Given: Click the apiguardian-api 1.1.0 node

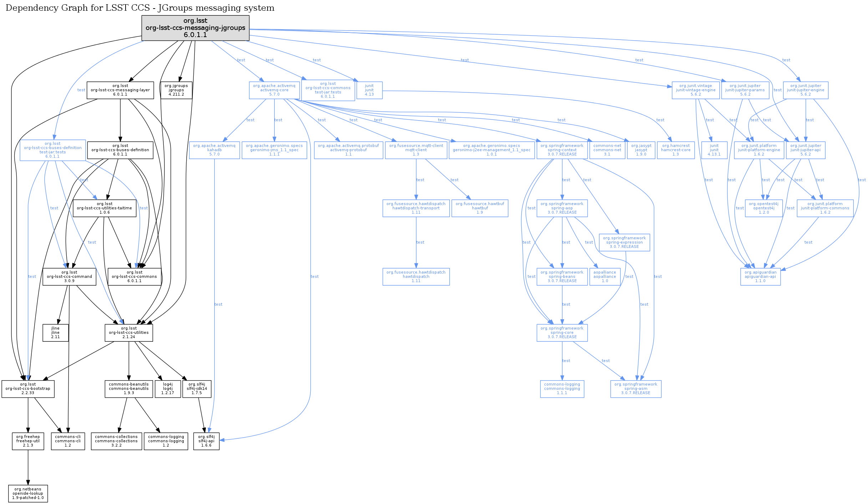Looking at the screenshot, I should (760, 277).
